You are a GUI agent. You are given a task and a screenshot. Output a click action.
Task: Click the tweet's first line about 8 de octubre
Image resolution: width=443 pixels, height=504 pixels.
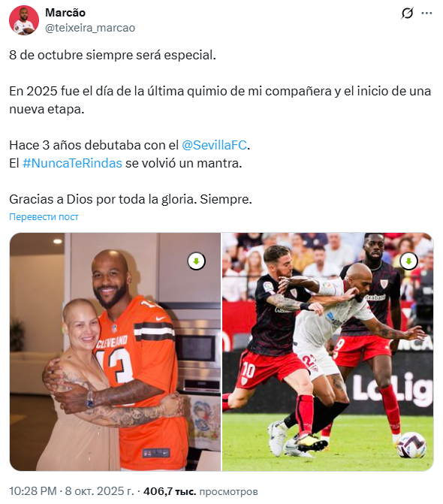tap(113, 56)
